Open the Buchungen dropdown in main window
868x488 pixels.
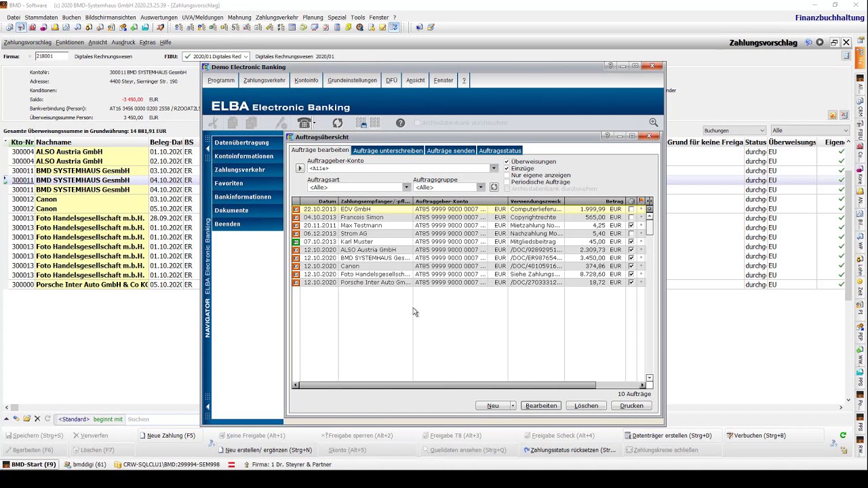[762, 130]
